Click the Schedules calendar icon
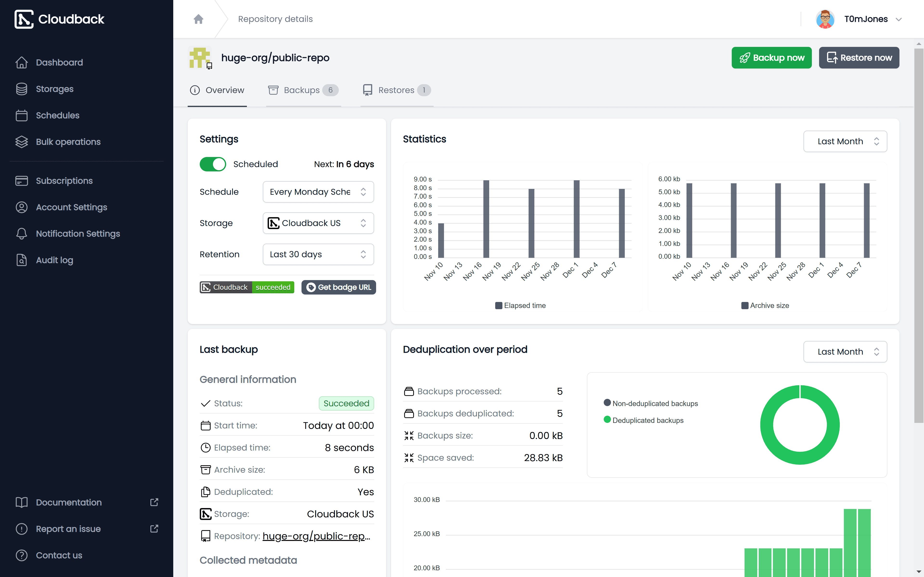Image resolution: width=924 pixels, height=577 pixels. coord(21,115)
